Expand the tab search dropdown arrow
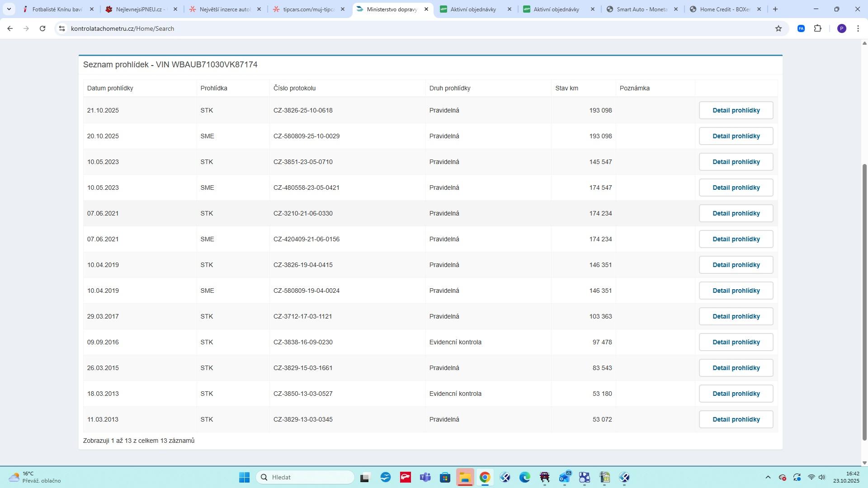868x488 pixels. tap(9, 9)
